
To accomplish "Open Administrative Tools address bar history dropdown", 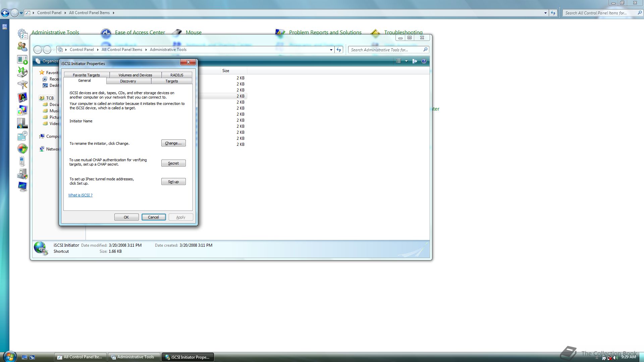I will click(331, 50).
